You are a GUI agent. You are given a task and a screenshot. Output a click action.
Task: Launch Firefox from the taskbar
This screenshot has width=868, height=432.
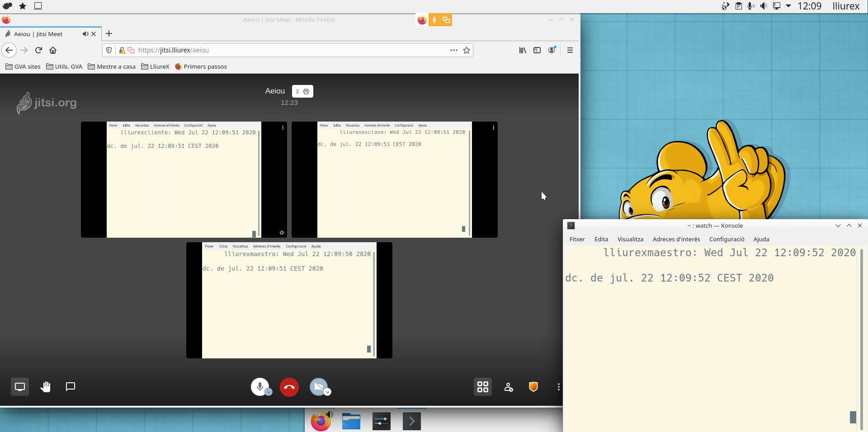pyautogui.click(x=321, y=421)
